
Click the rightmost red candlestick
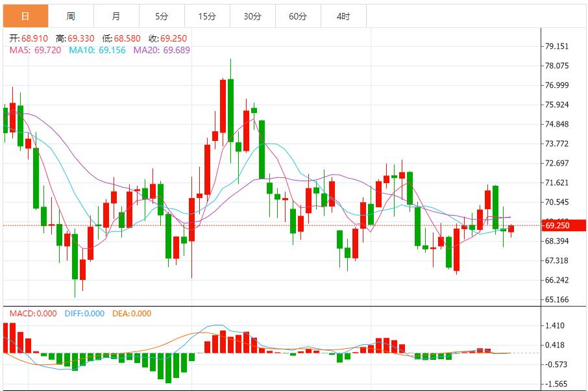point(511,229)
